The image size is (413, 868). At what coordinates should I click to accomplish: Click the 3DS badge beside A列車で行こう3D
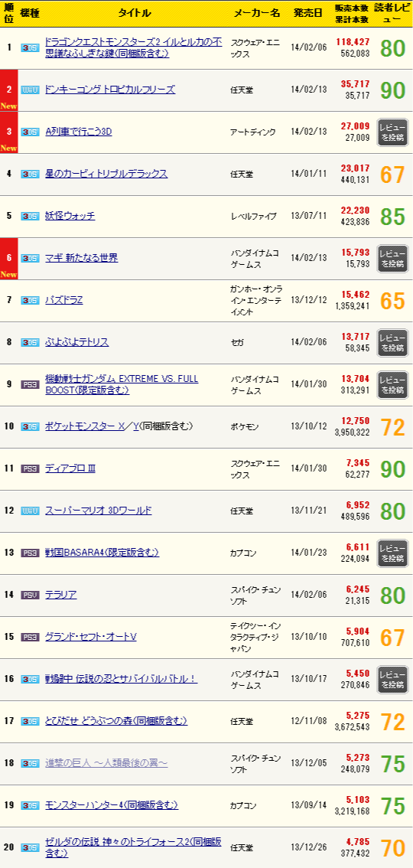pos(30,132)
